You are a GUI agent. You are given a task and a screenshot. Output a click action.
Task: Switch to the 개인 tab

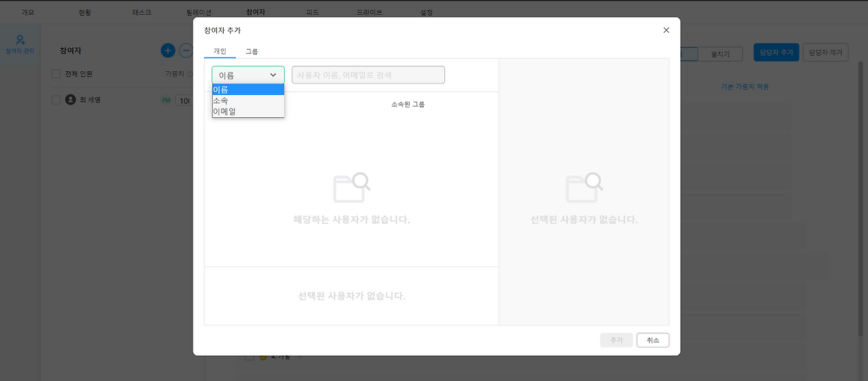[x=220, y=52]
